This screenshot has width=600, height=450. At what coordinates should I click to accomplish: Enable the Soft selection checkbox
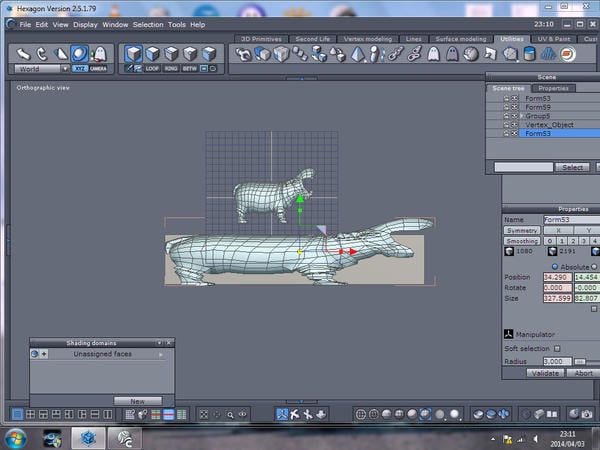[557, 348]
